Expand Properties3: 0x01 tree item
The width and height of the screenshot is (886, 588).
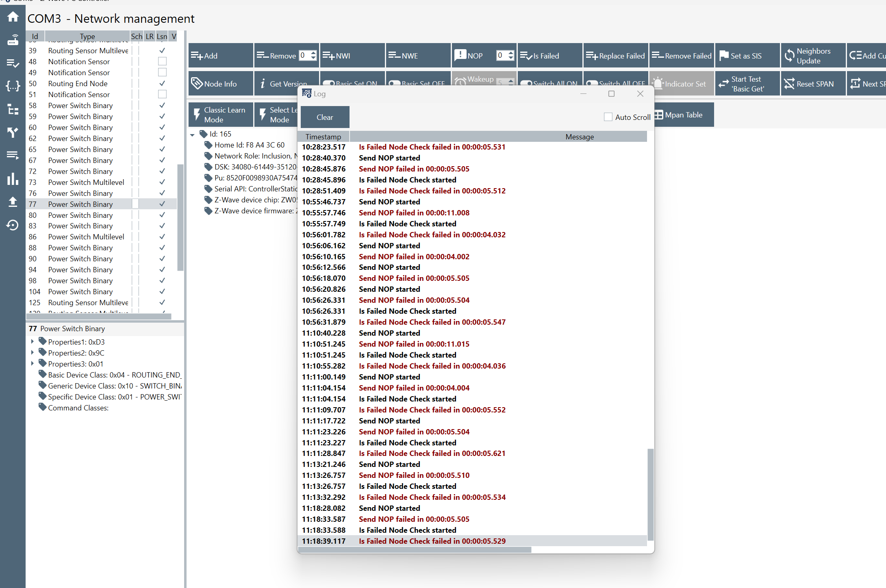(x=33, y=364)
